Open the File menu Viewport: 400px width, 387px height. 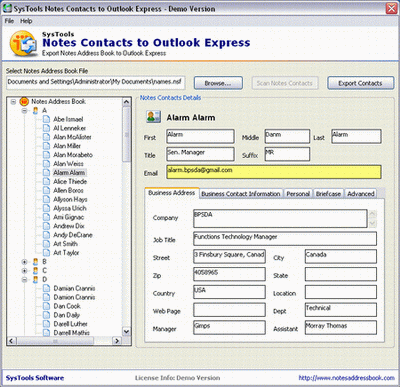(9, 21)
